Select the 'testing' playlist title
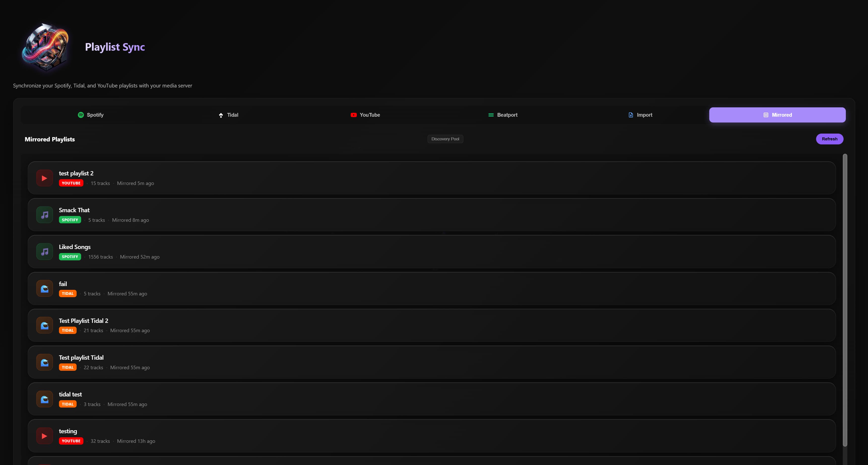Image resolution: width=868 pixels, height=465 pixels. [68, 431]
